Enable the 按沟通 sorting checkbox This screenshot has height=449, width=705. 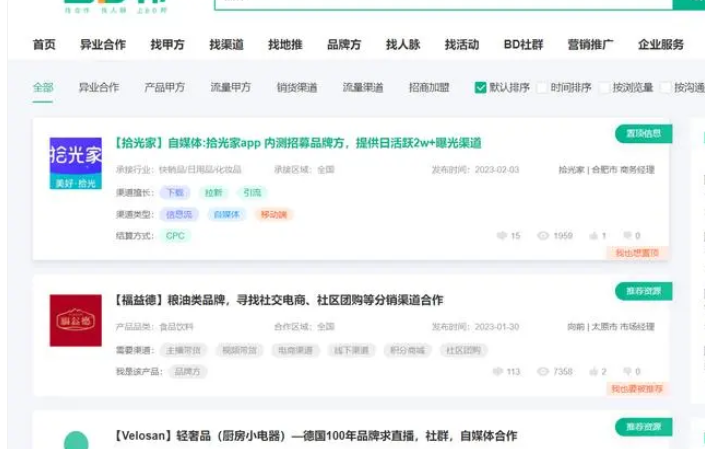(x=665, y=88)
